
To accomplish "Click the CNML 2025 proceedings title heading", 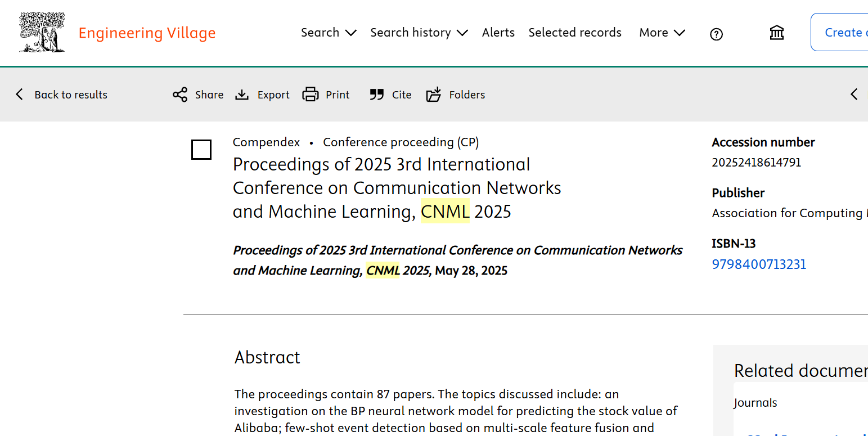I will [397, 188].
